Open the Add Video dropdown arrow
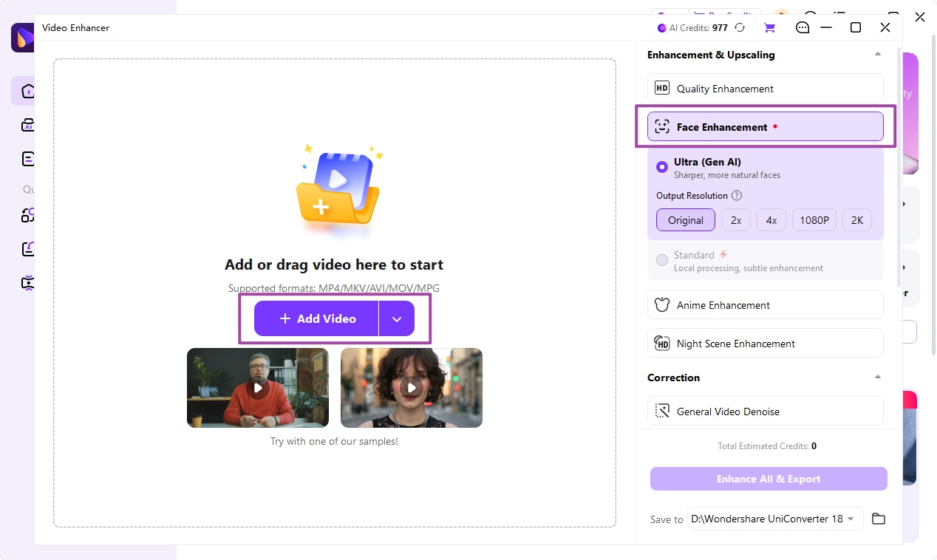 click(397, 318)
